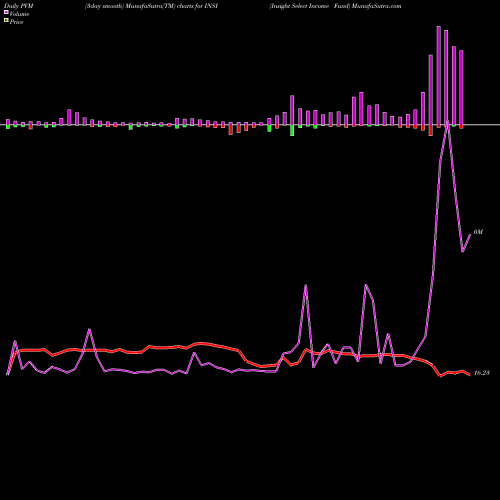The height and width of the screenshot is (500, 500).
Task: Click the tallest magenta volume bar
Action: click(439, 76)
